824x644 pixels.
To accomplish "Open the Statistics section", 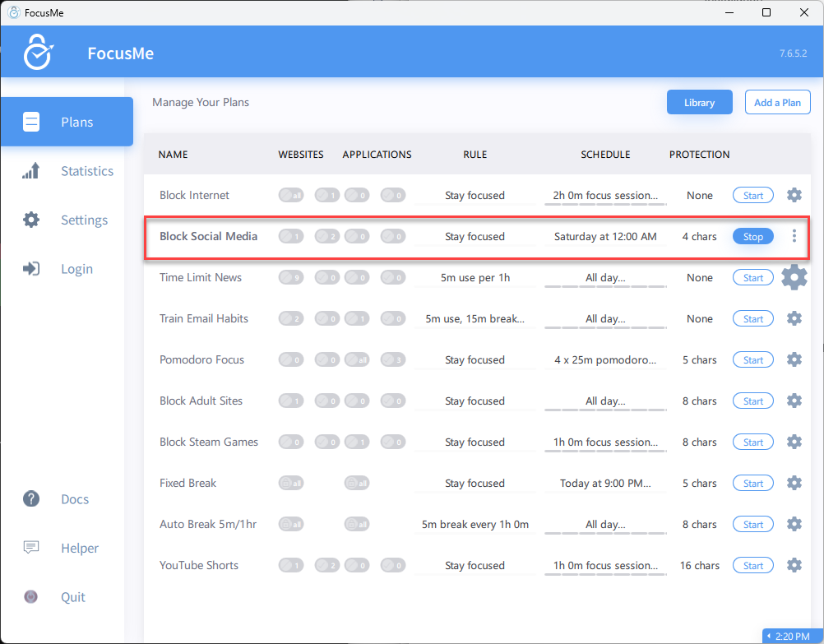I will (x=87, y=171).
